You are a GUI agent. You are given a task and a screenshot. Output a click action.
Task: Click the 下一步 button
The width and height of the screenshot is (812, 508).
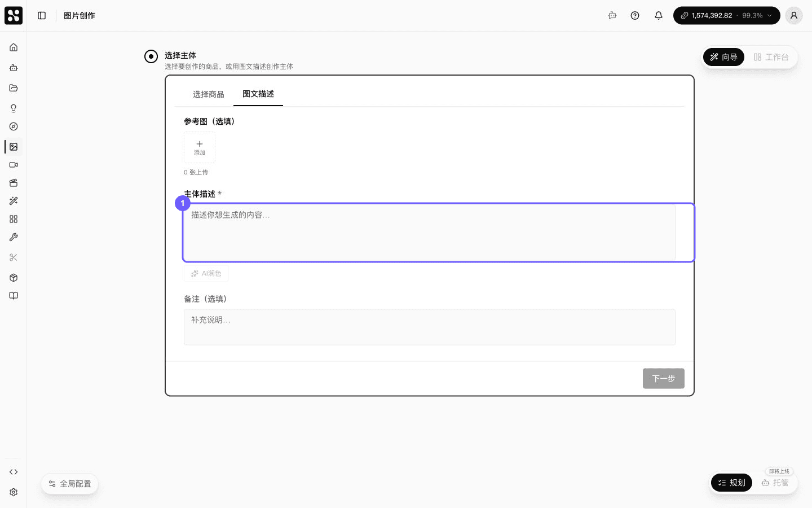tap(664, 378)
